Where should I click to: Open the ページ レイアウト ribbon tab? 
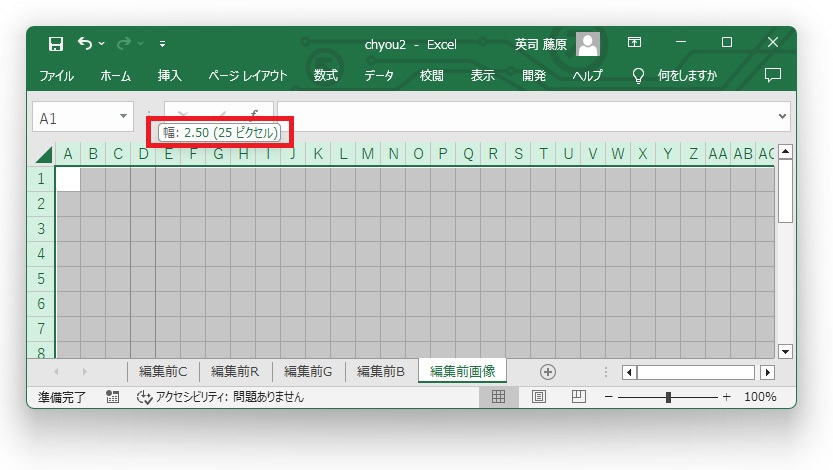(x=248, y=75)
